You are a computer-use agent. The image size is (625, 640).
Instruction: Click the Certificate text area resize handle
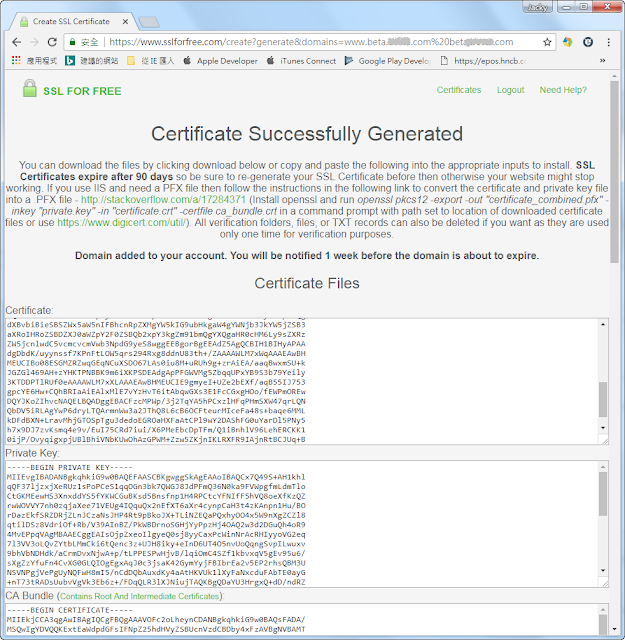point(605,441)
